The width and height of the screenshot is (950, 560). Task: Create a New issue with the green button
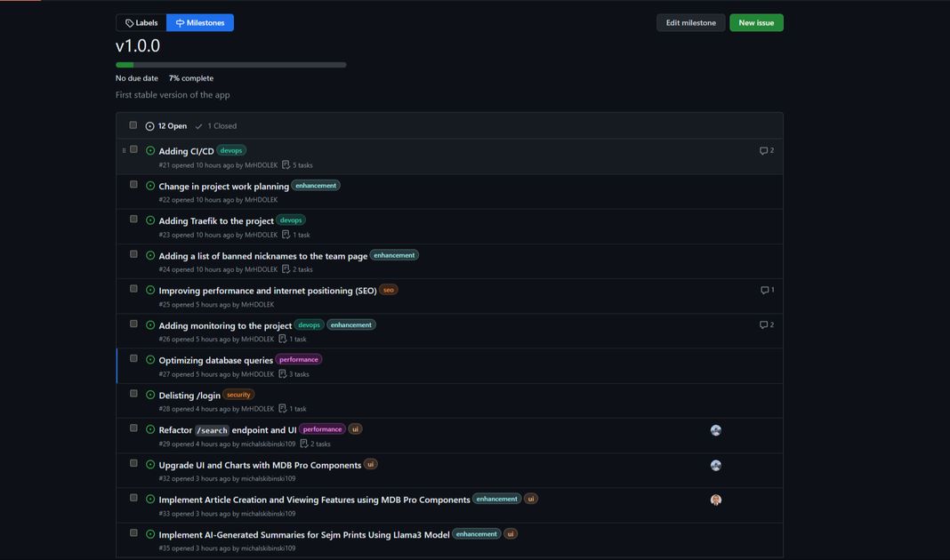[755, 23]
